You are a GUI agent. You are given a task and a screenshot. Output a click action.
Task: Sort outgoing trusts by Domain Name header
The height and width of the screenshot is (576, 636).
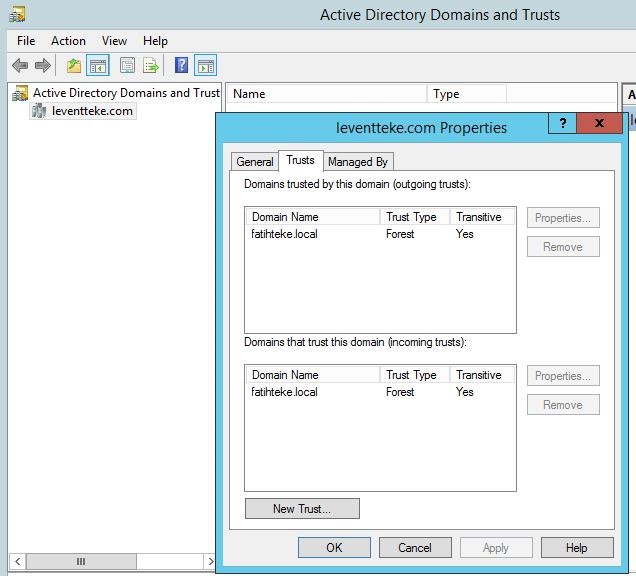point(313,217)
